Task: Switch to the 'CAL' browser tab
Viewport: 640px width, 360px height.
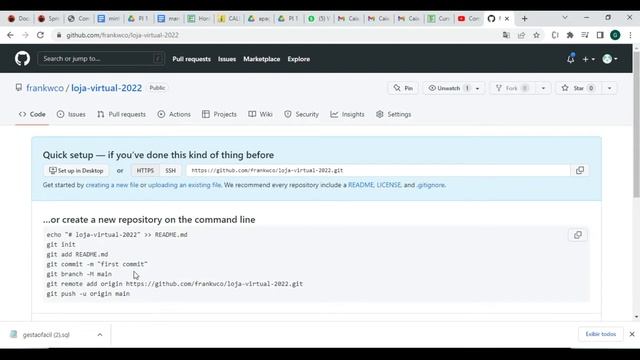Action: pyautogui.click(x=229, y=19)
